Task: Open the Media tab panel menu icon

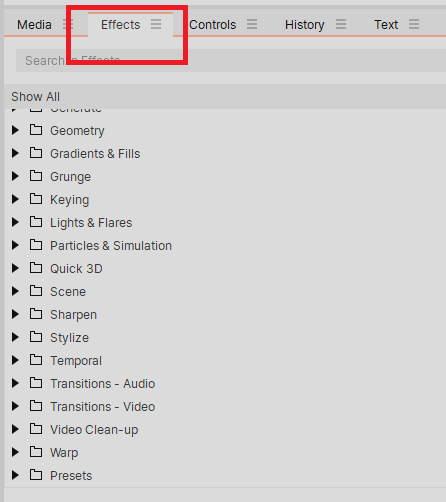Action: [x=68, y=24]
